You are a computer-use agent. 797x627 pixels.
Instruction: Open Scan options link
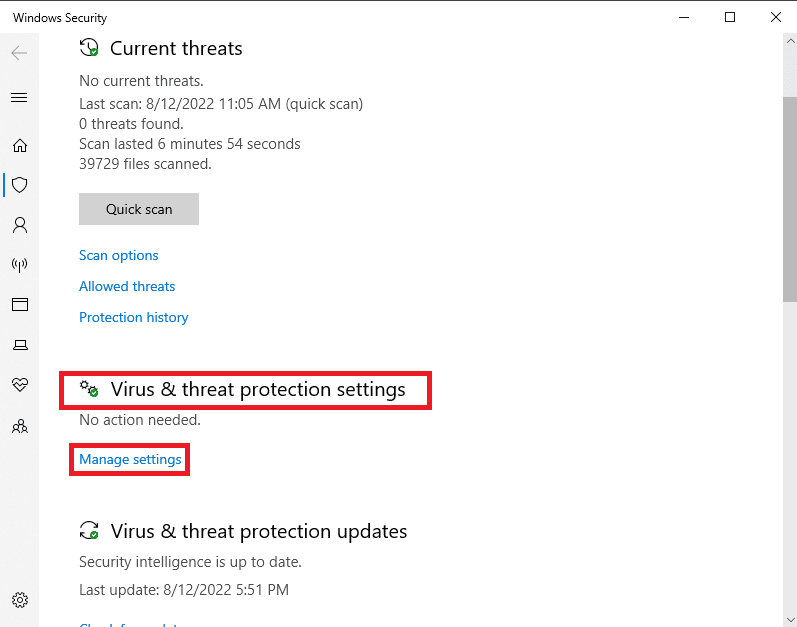tap(118, 255)
